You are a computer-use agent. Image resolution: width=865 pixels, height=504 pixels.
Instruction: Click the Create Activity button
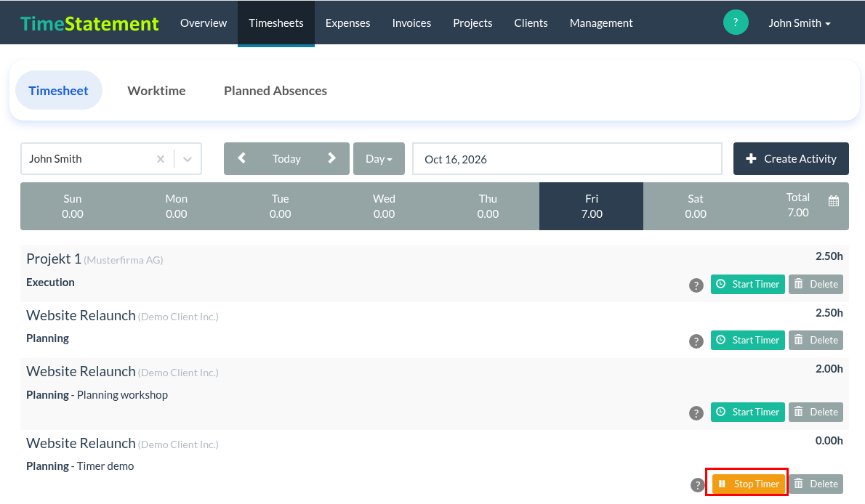(791, 159)
